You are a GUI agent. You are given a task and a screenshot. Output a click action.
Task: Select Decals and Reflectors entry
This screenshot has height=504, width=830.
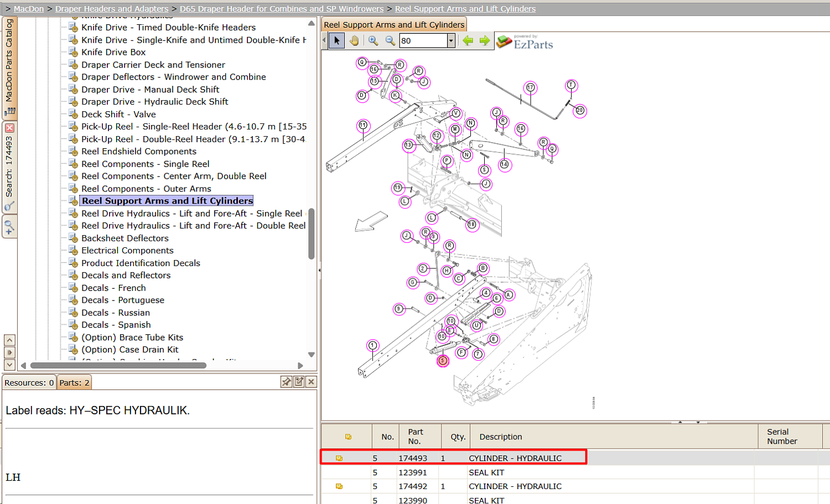[x=126, y=276]
